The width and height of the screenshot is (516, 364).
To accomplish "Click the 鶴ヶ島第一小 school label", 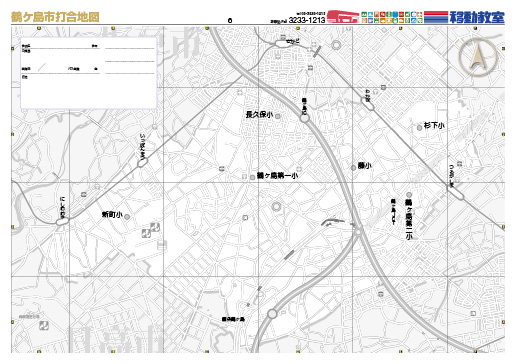I will pyautogui.click(x=277, y=176).
